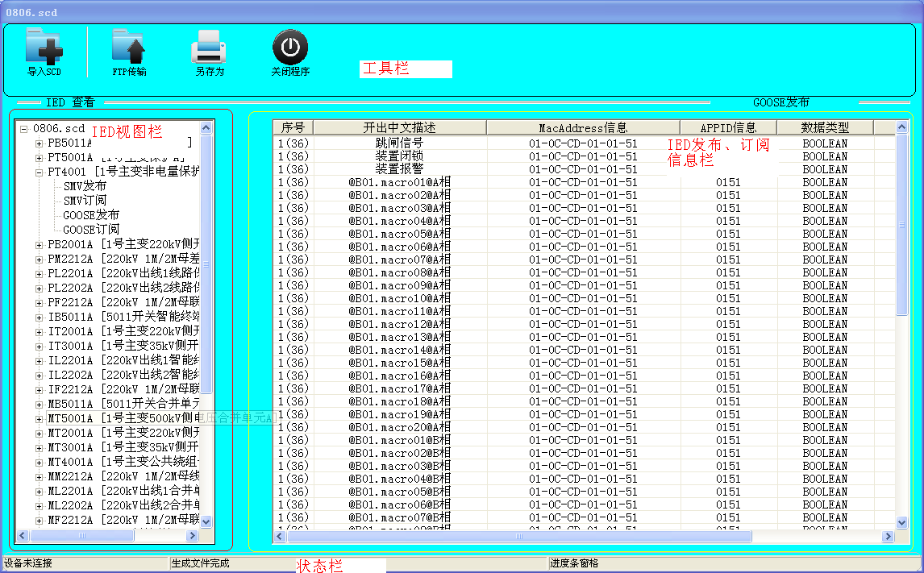Click the 开出中文描述 column header

pos(400,127)
